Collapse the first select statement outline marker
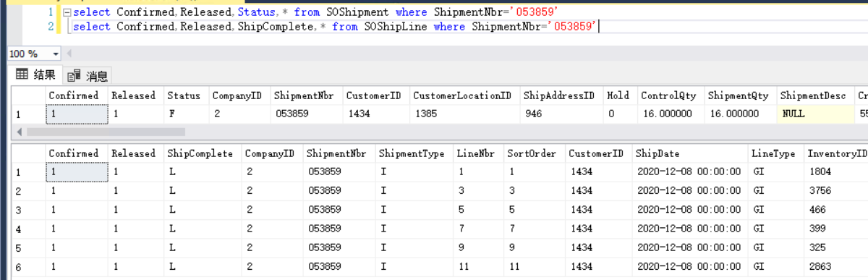 pyautogui.click(x=67, y=13)
